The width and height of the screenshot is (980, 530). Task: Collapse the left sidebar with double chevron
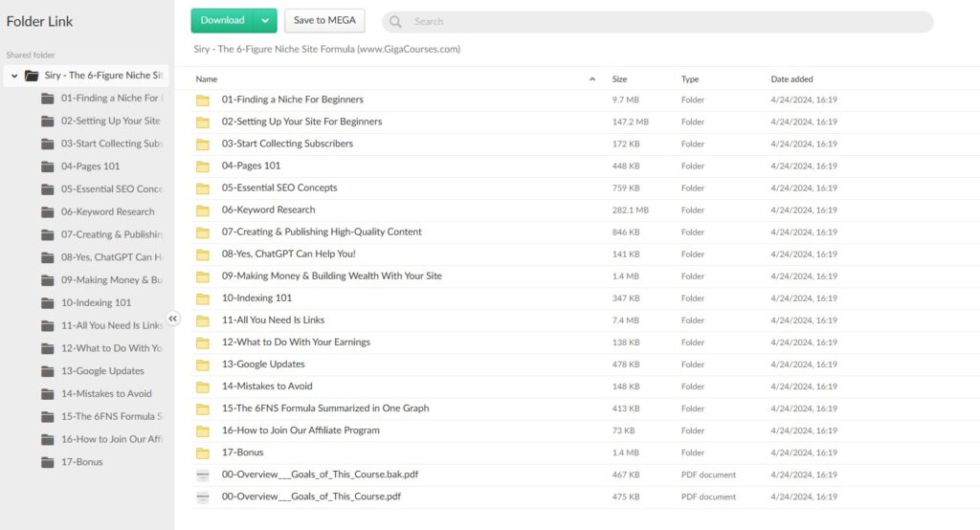(173, 319)
